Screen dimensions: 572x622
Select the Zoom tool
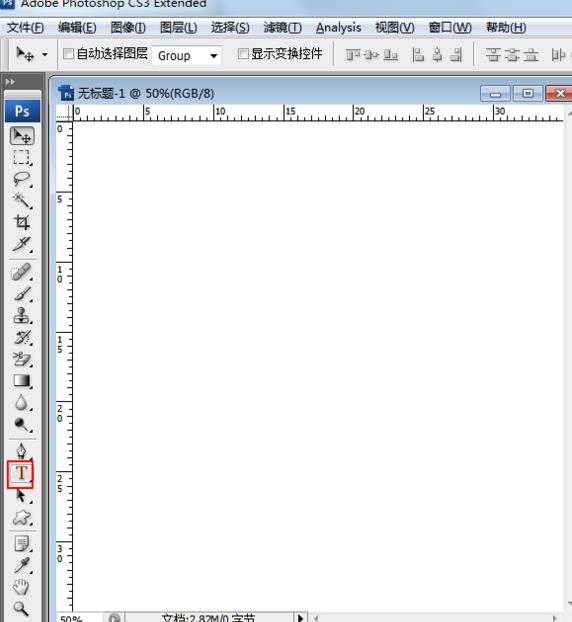tap(22, 608)
